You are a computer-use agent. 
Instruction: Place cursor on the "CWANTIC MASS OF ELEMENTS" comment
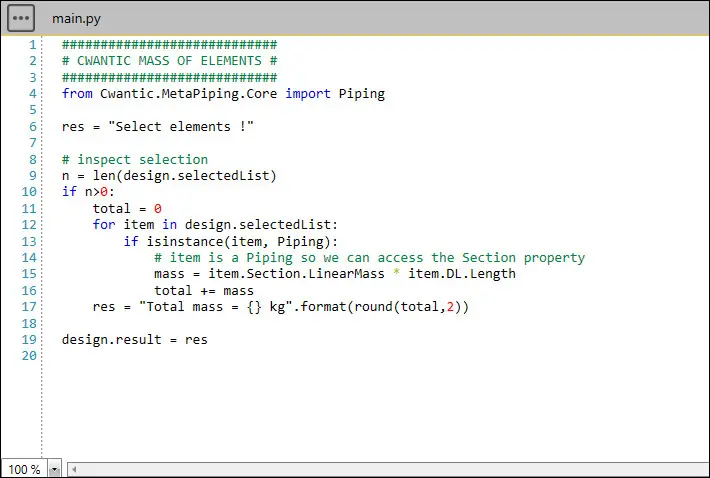169,61
